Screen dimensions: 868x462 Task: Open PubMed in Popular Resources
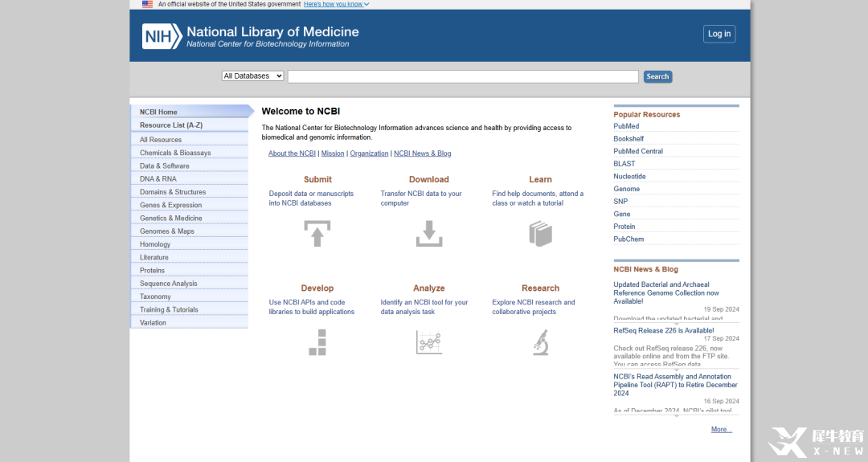click(x=626, y=126)
